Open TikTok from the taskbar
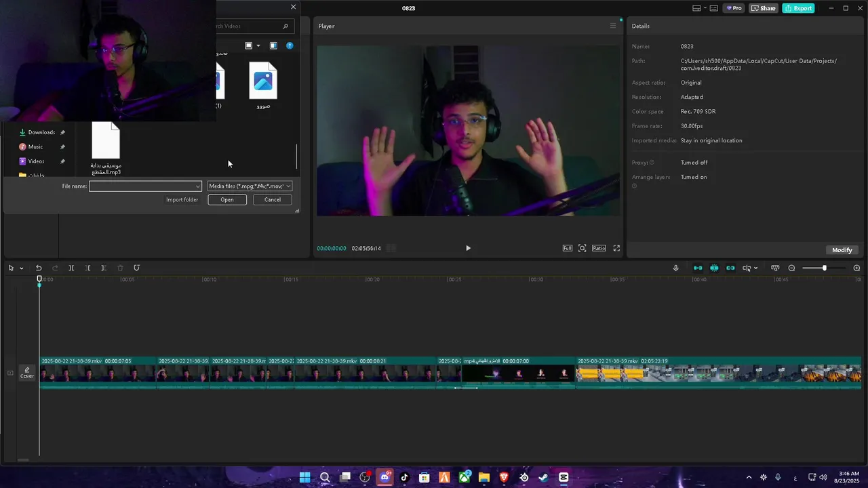 tap(405, 477)
